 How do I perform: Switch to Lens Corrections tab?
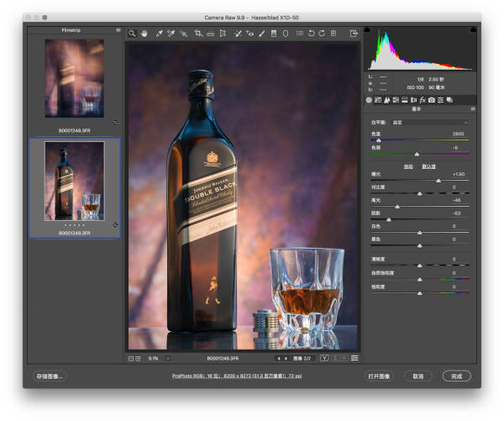click(x=413, y=100)
